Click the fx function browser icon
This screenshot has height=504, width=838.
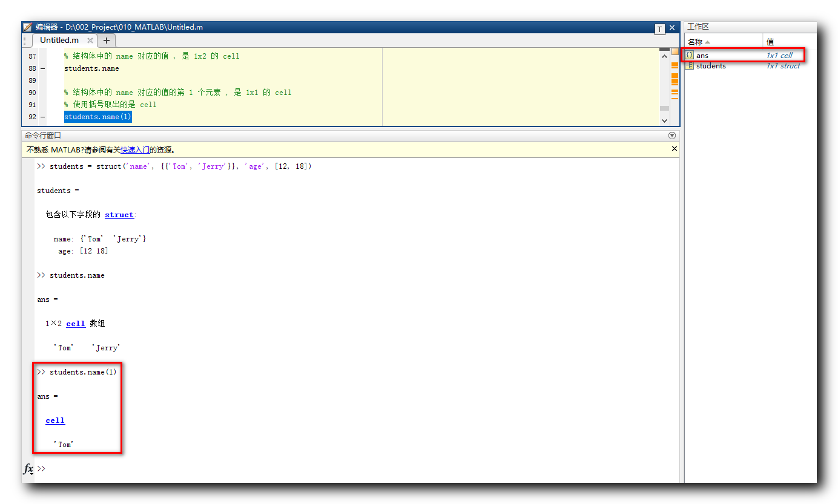tap(28, 469)
